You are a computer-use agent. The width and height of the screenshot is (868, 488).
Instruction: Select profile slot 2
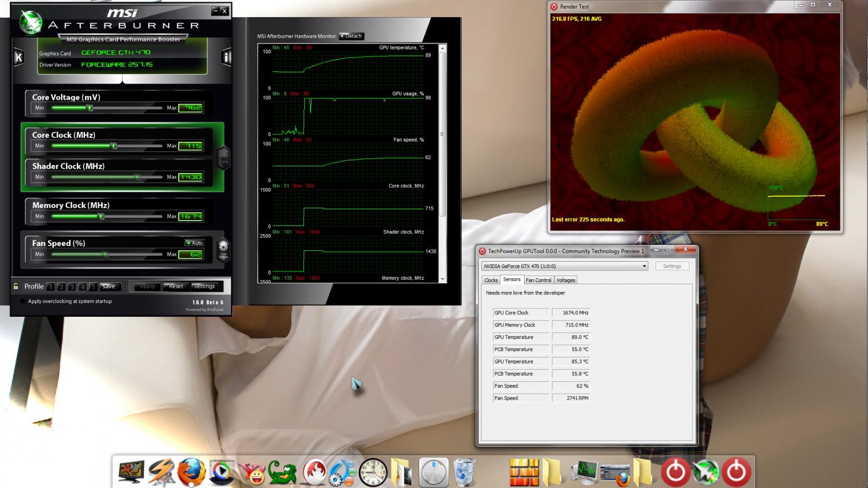(x=62, y=287)
